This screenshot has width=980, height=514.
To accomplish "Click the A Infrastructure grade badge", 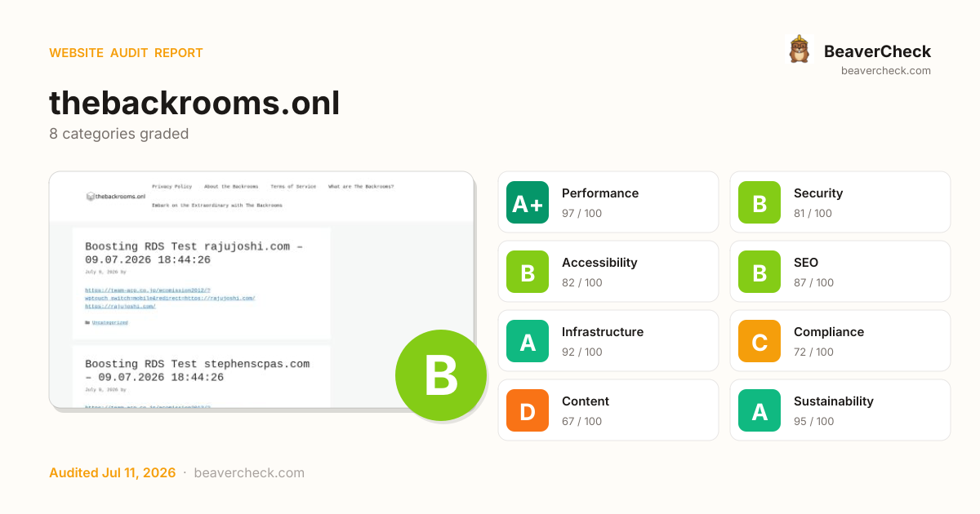I will coord(528,341).
